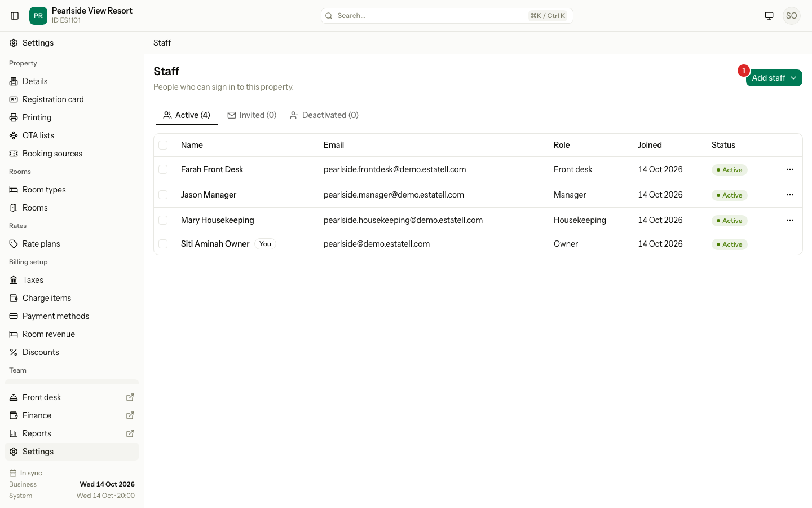812x508 pixels.
Task: Open the Rooms settings page
Action: point(72,208)
